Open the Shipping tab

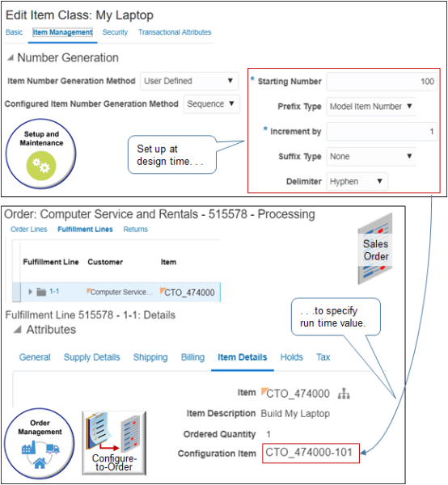coord(150,357)
